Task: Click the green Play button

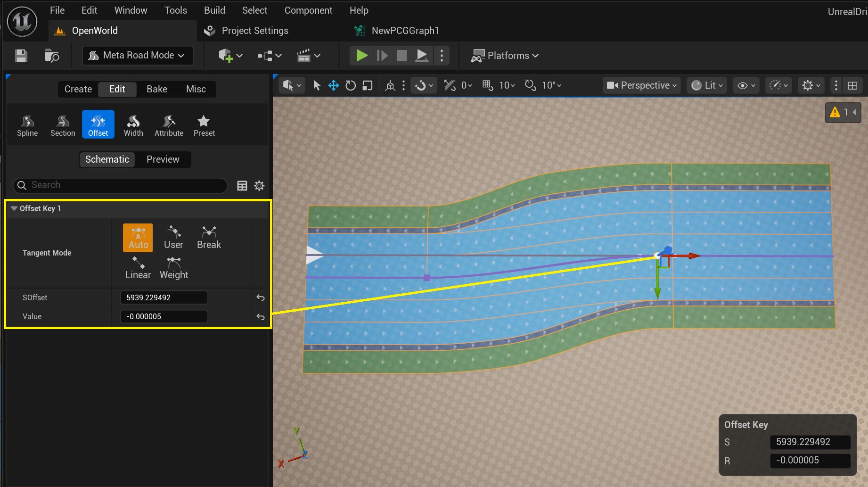Action: tap(362, 56)
